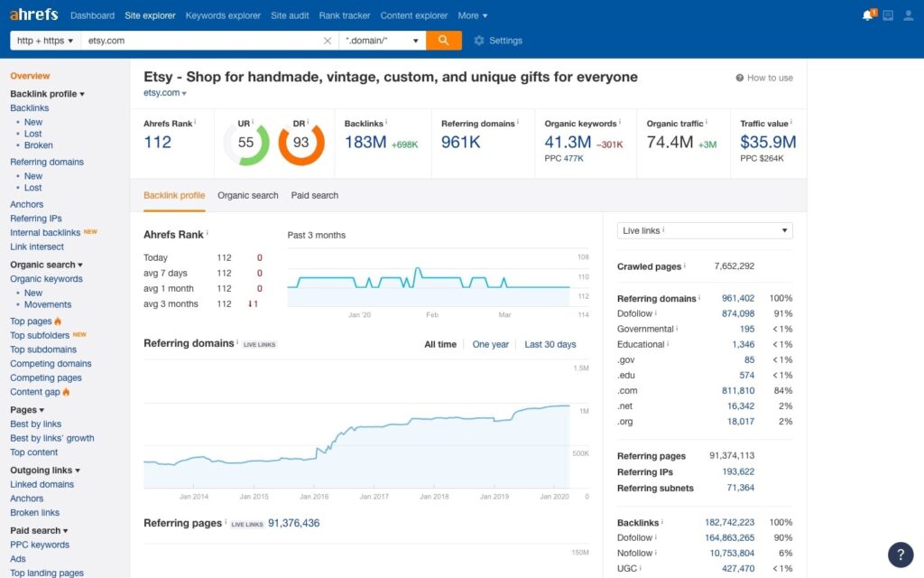Clear the etsy.com search field
Viewport: 924px width, 578px height.
pos(328,41)
